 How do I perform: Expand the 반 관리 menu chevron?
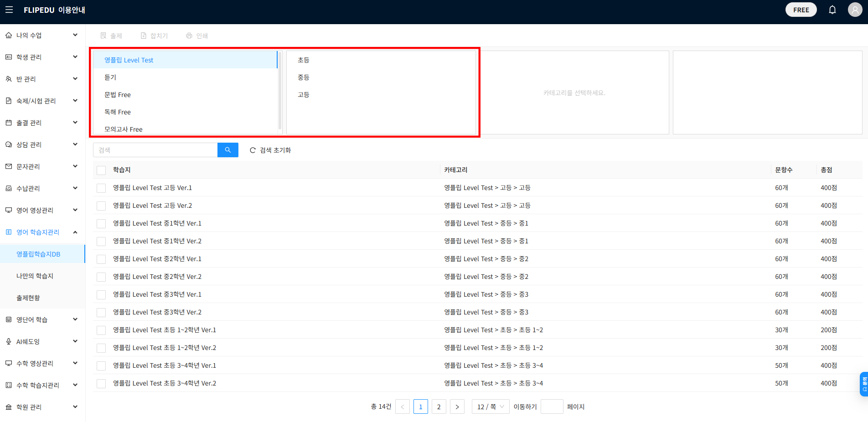(x=75, y=79)
